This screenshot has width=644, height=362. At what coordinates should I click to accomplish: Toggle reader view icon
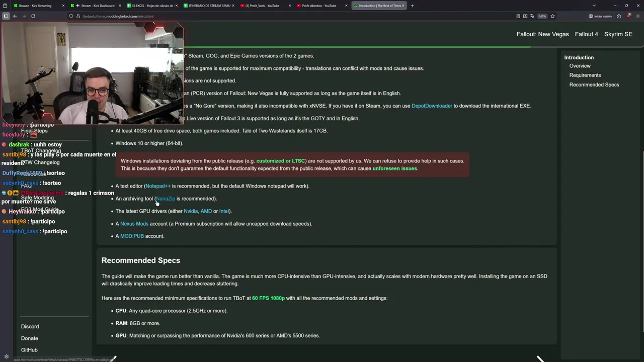click(518, 16)
